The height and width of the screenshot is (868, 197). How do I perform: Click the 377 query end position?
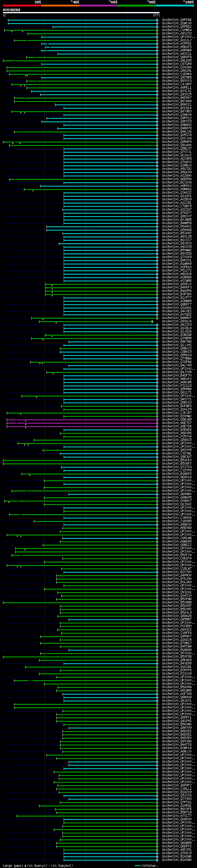click(x=155, y=15)
